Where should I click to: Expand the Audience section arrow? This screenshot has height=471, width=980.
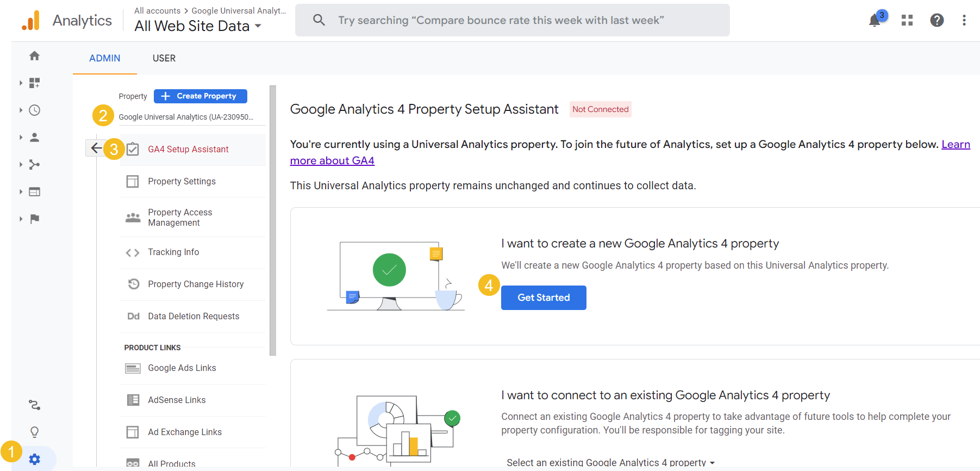click(21, 137)
